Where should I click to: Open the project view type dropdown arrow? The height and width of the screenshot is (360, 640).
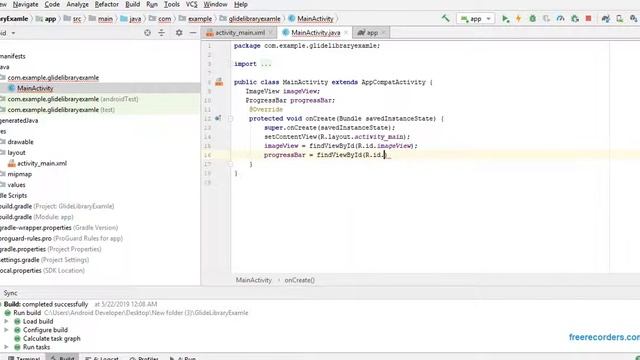(x=13, y=33)
